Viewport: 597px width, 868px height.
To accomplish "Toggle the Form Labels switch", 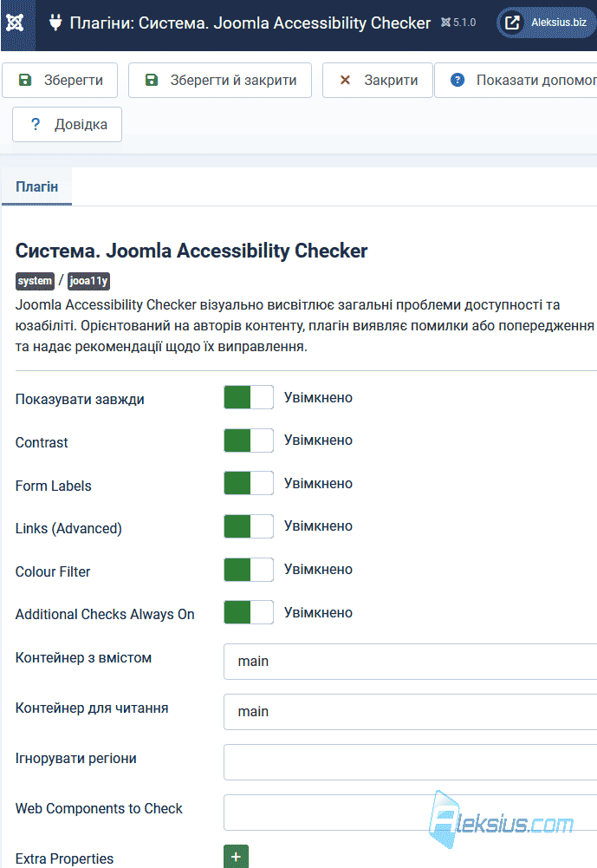I will click(x=249, y=483).
